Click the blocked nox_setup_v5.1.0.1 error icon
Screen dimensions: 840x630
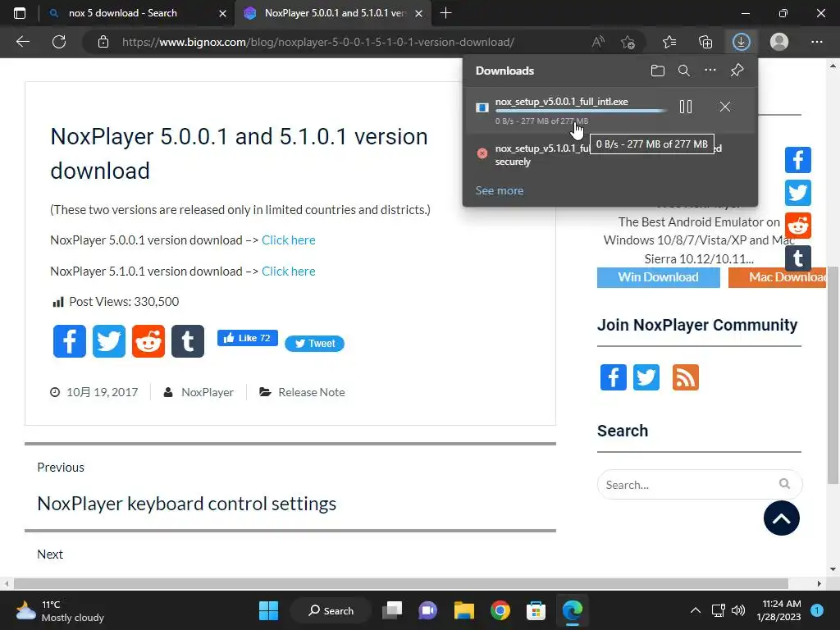point(482,153)
